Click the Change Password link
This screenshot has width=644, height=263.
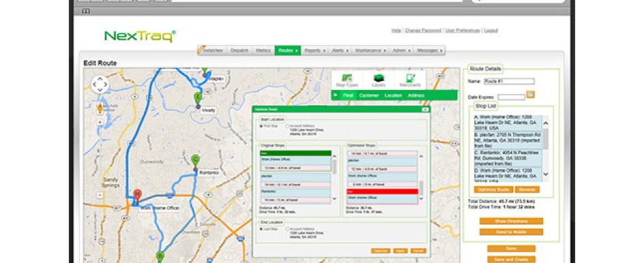coord(423,31)
